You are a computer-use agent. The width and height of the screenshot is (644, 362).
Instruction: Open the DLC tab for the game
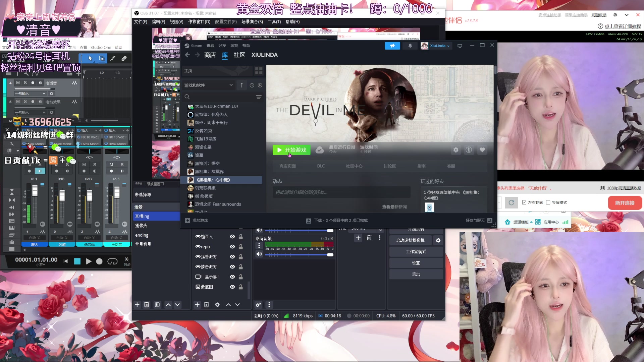[x=321, y=166]
